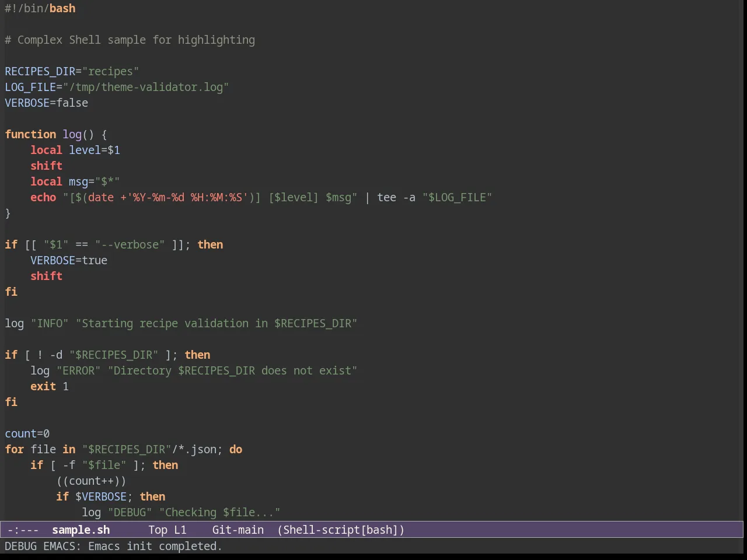
Task: Click the "--verbose" string literal
Action: tap(130, 244)
